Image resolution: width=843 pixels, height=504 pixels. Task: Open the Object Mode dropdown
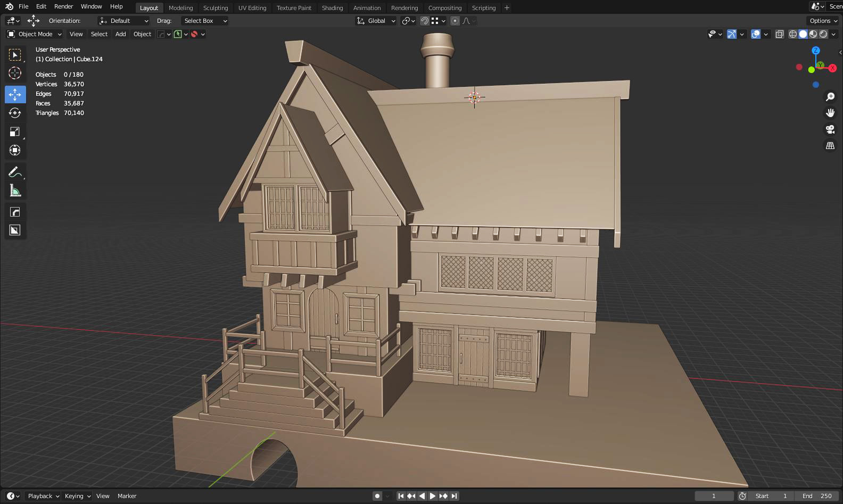click(x=35, y=34)
